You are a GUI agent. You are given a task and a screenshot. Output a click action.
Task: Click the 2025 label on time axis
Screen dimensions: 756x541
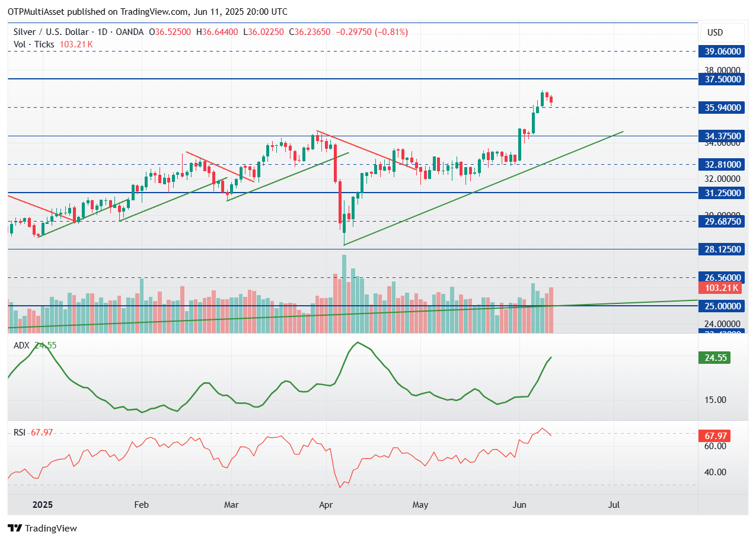(x=43, y=505)
